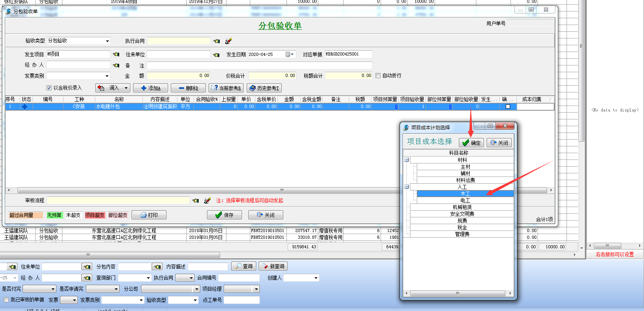The image size is (644, 311).
Task: Click the 确定 button in cost dialog
Action: (471, 143)
